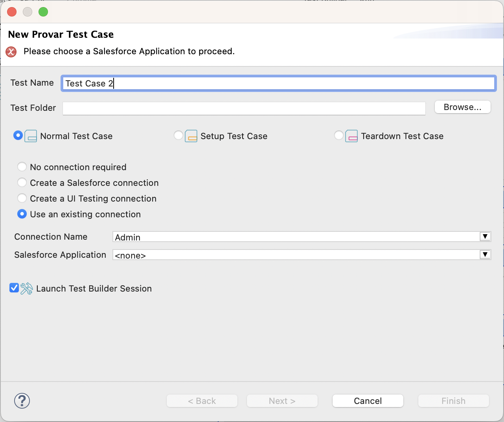Open the Connection Name dropdown
The height and width of the screenshot is (422, 504).
tap(485, 237)
